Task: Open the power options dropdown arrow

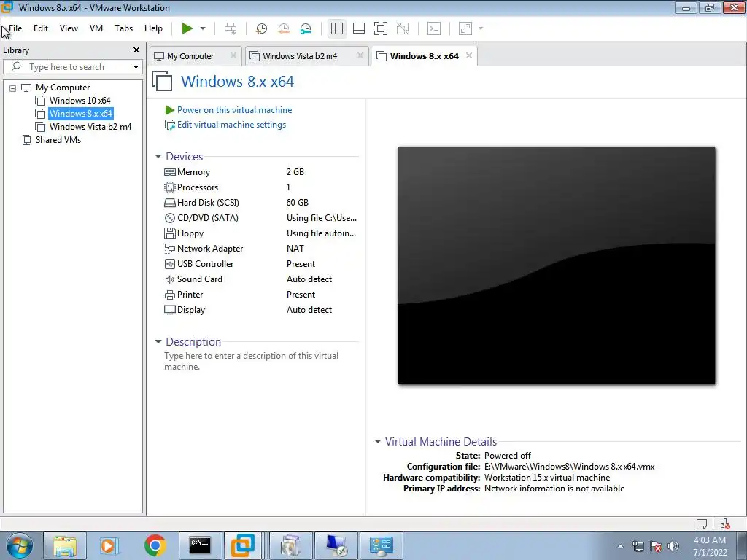Action: [x=203, y=28]
